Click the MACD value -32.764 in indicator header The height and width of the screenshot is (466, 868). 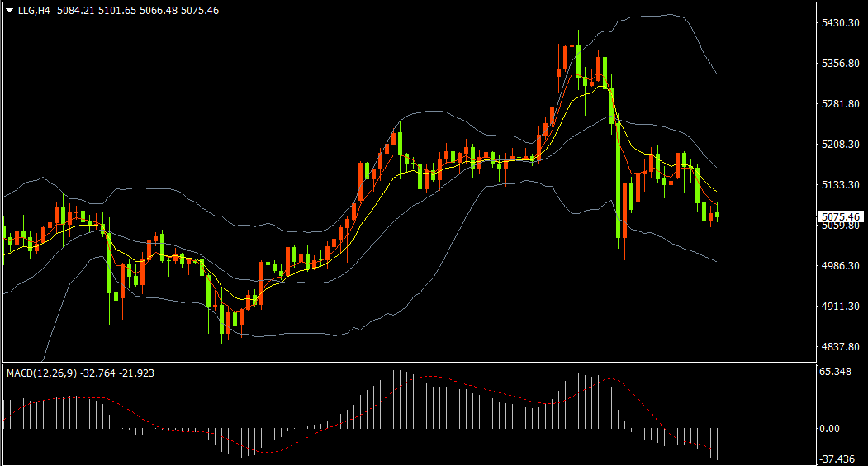click(97, 373)
